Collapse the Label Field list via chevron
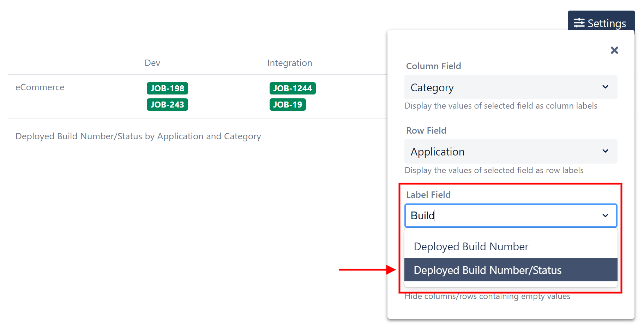 [x=605, y=215]
